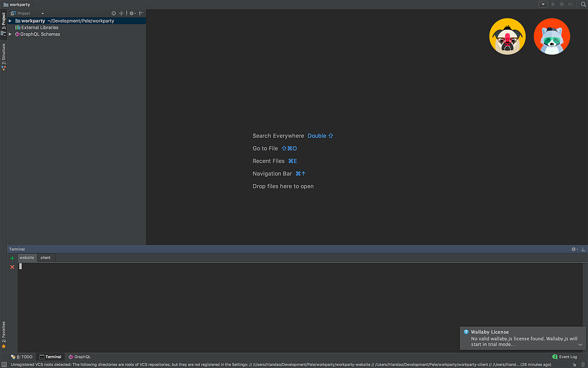Image resolution: width=588 pixels, height=368 pixels.
Task: Add new terminal session with plus
Action: tap(12, 258)
